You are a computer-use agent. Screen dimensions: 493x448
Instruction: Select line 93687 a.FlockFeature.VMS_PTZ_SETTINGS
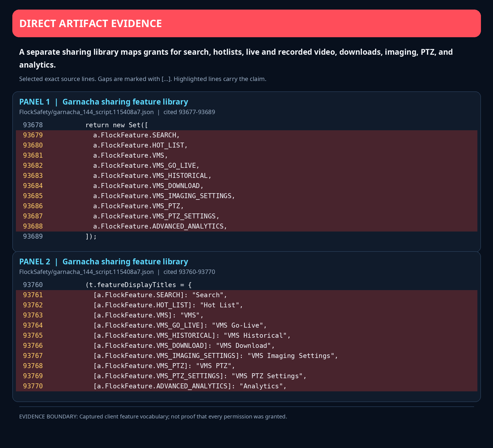[246, 216]
